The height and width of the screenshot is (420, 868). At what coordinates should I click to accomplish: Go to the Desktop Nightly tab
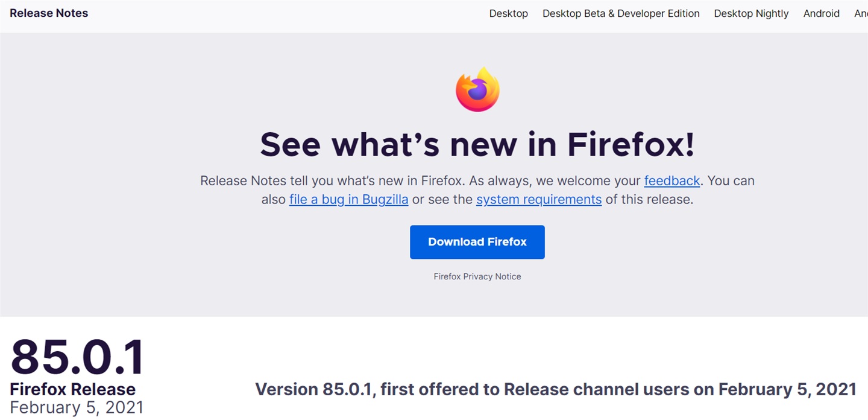tap(751, 13)
